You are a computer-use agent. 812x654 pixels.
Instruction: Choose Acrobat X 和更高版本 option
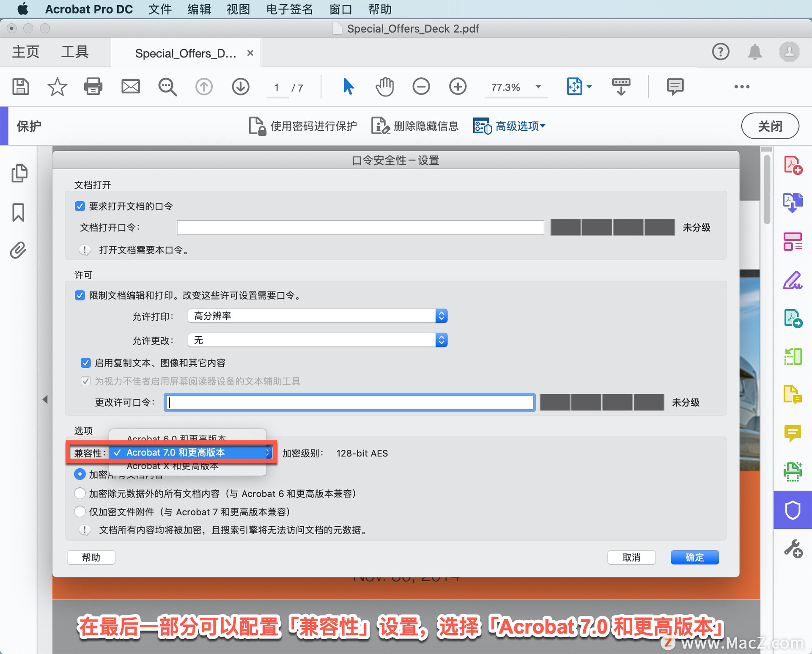[x=188, y=466]
